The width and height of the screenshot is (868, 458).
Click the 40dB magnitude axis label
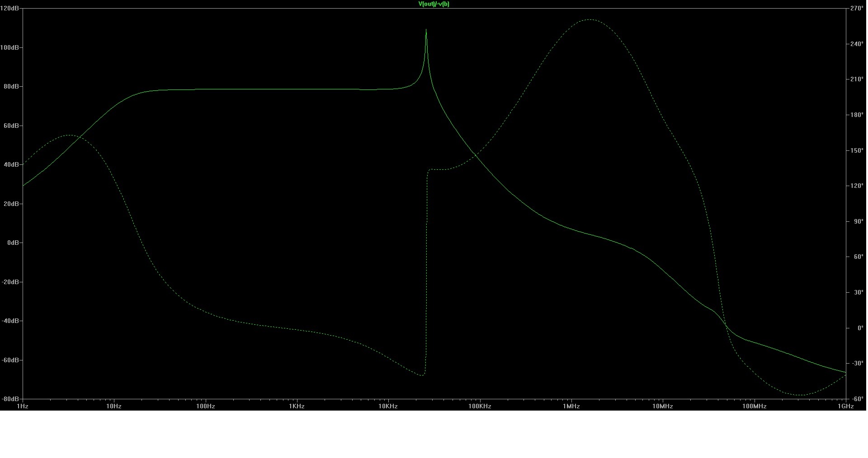[11, 164]
